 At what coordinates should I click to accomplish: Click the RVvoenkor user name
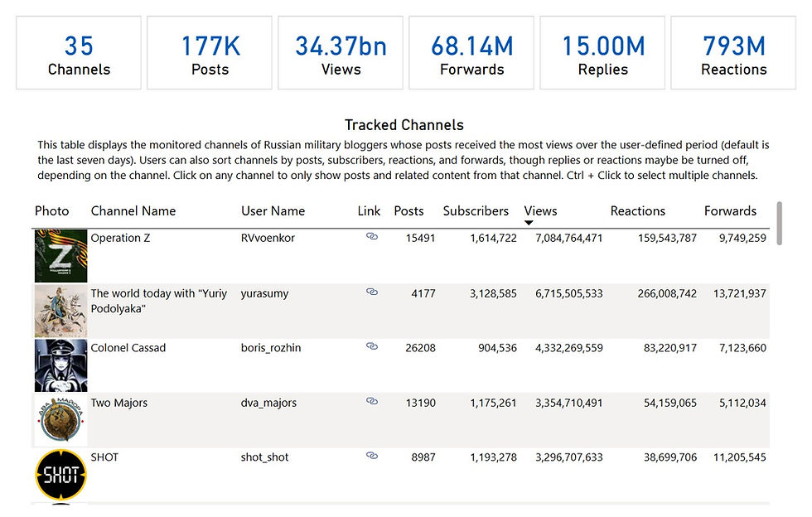tap(268, 239)
